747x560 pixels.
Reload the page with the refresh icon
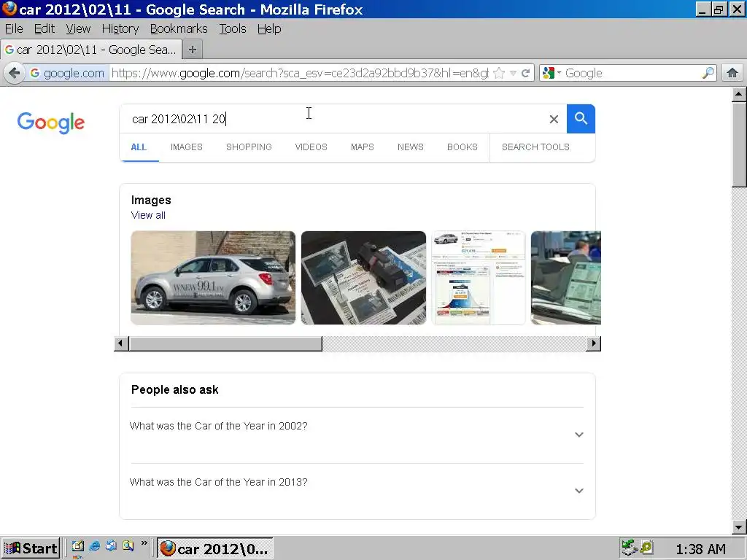coord(526,73)
